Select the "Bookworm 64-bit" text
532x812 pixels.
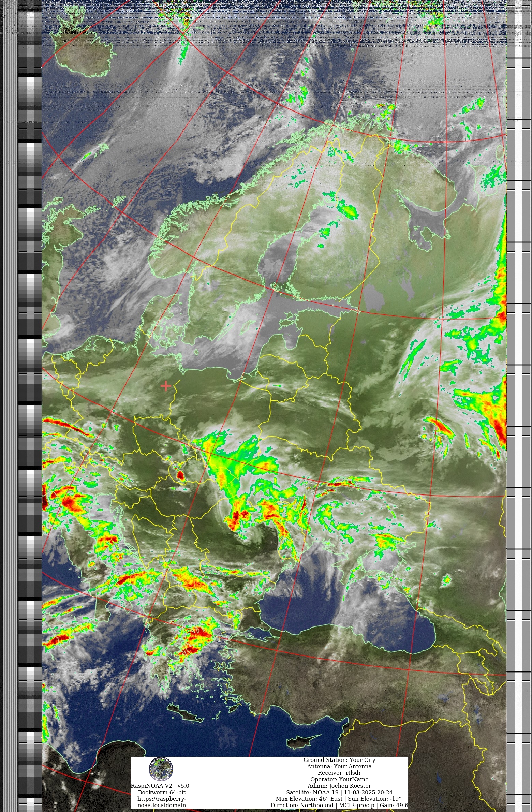[162, 792]
